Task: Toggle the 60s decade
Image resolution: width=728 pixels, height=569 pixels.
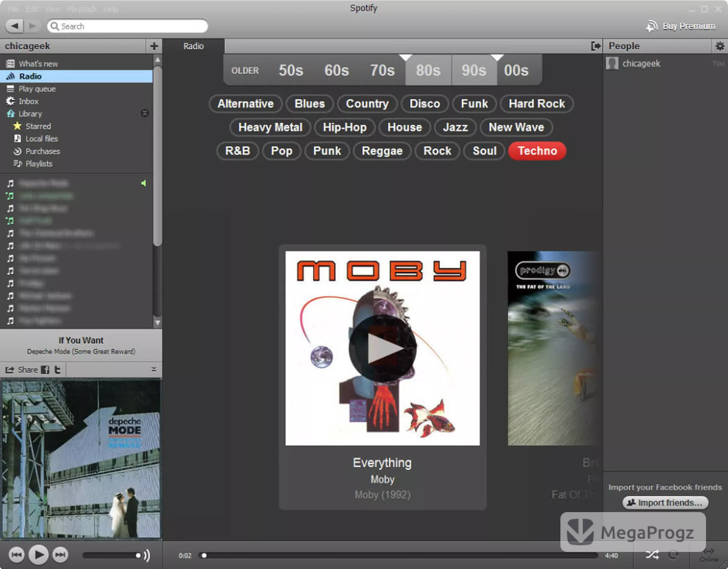Action: point(337,71)
